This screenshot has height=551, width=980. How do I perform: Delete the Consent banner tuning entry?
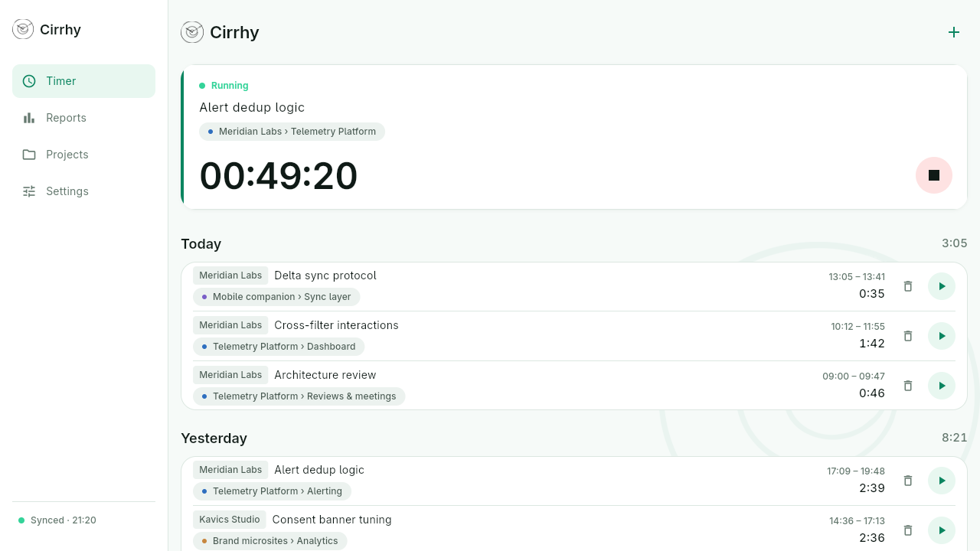click(x=908, y=530)
